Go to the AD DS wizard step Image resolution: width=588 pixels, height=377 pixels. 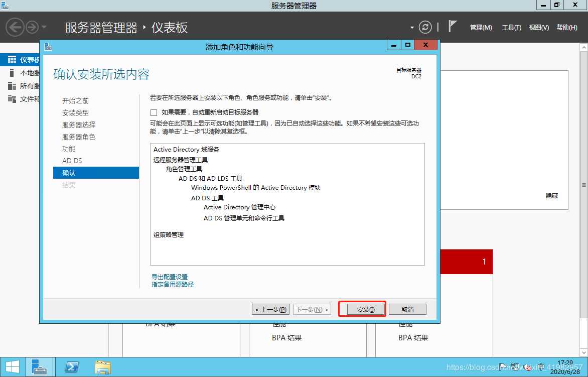[x=72, y=161]
